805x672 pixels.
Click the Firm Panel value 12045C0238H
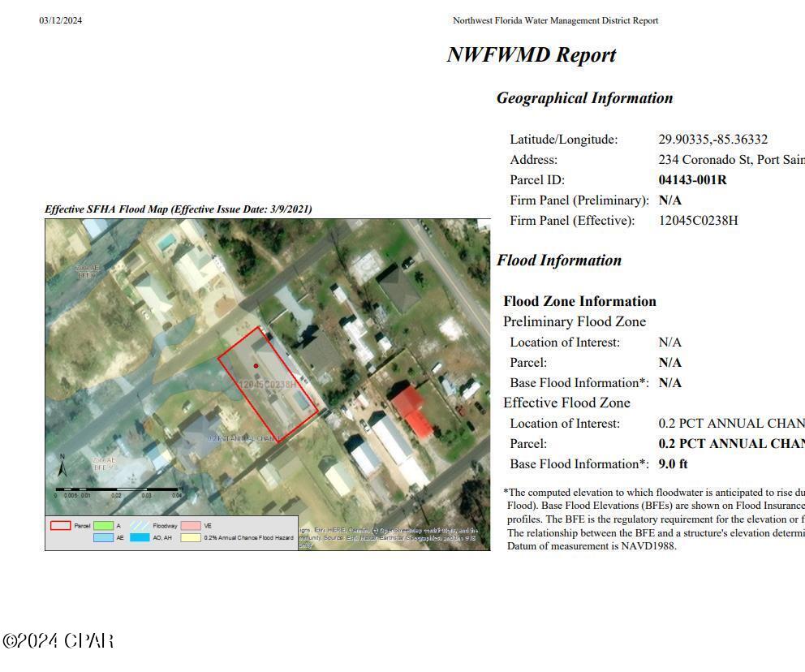[698, 221]
